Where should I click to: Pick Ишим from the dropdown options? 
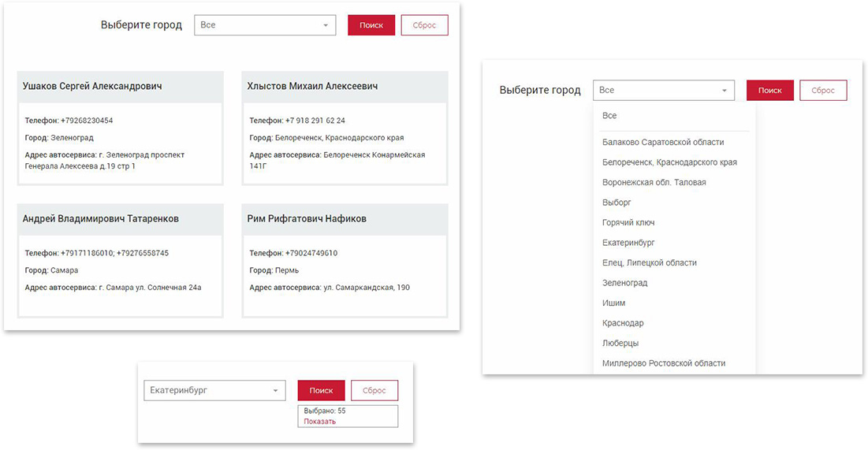pyautogui.click(x=613, y=303)
